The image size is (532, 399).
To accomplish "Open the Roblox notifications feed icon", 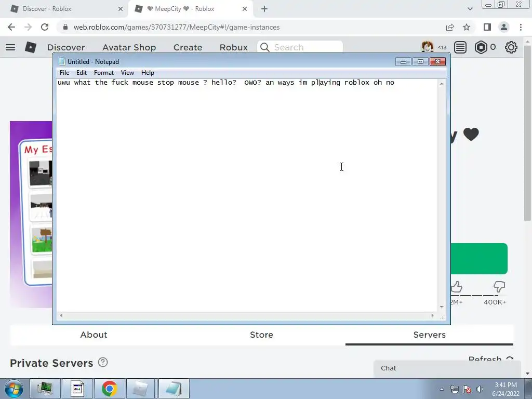I will 460,47.
